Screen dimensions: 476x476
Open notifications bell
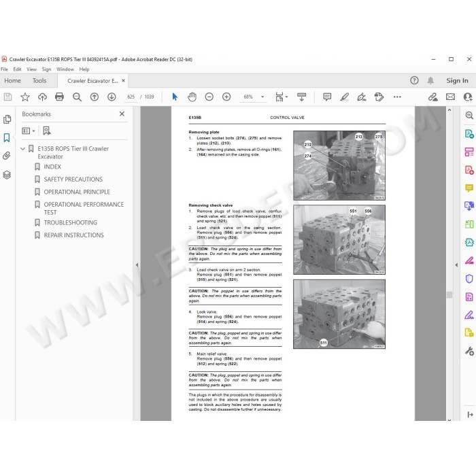click(x=430, y=80)
